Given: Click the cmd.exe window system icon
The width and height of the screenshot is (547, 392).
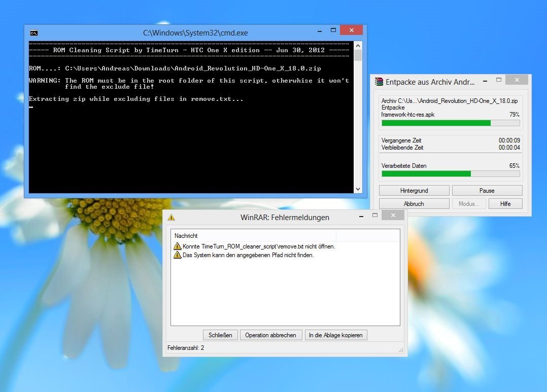Looking at the screenshot, I should point(34,33).
